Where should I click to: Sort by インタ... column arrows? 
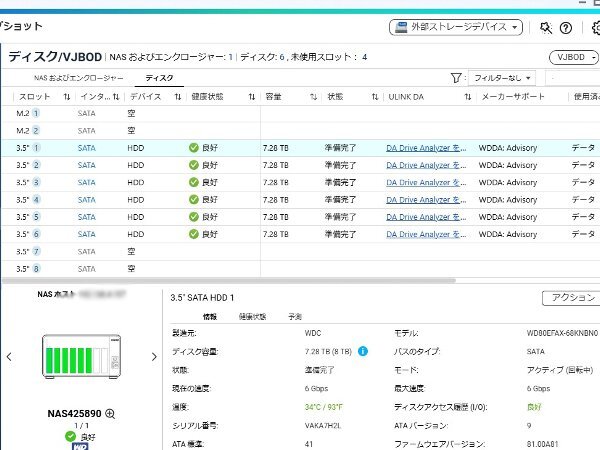point(116,97)
